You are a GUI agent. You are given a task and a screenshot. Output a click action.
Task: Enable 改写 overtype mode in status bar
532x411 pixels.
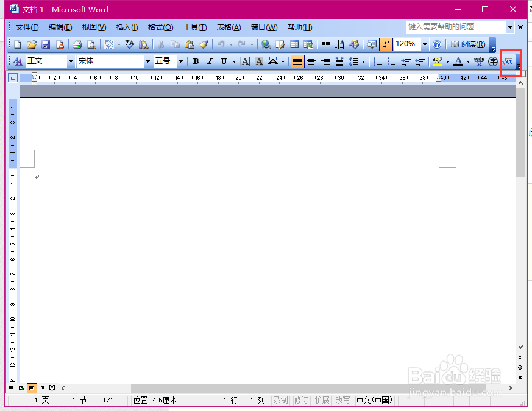[x=342, y=400]
